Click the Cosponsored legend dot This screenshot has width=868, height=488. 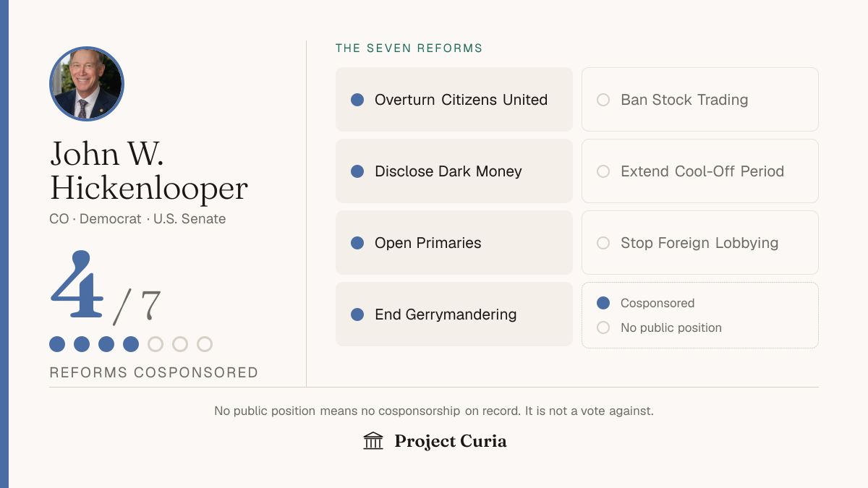point(603,303)
